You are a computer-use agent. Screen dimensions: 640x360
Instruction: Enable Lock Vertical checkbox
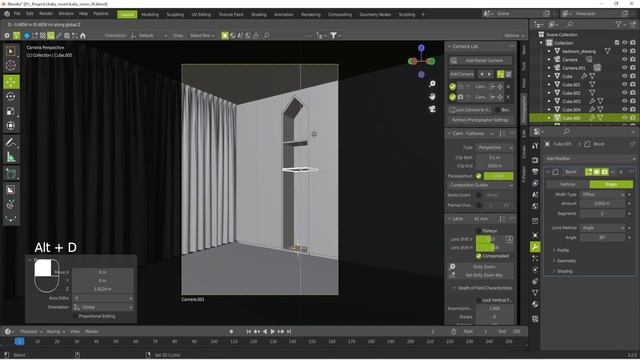coord(478,300)
